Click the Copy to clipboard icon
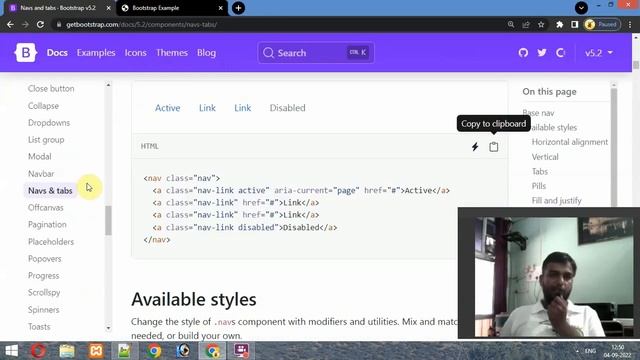The image size is (640, 360). tap(493, 147)
